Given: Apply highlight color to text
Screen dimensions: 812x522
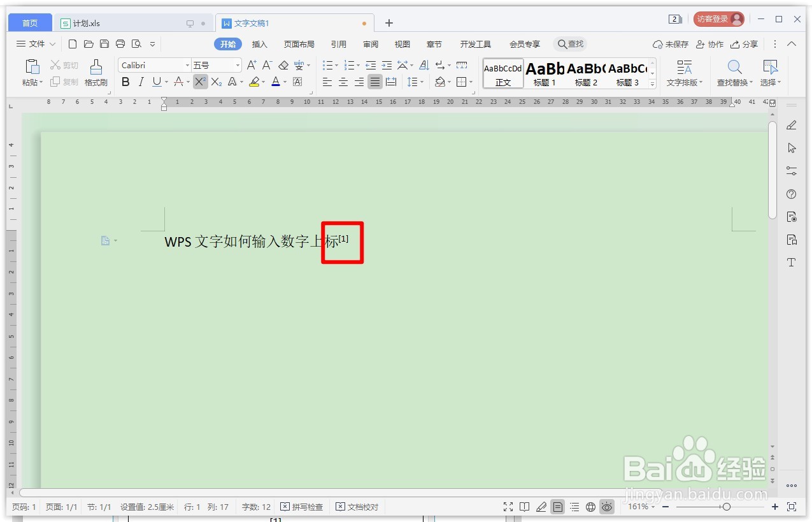Looking at the screenshot, I should pyautogui.click(x=254, y=82).
